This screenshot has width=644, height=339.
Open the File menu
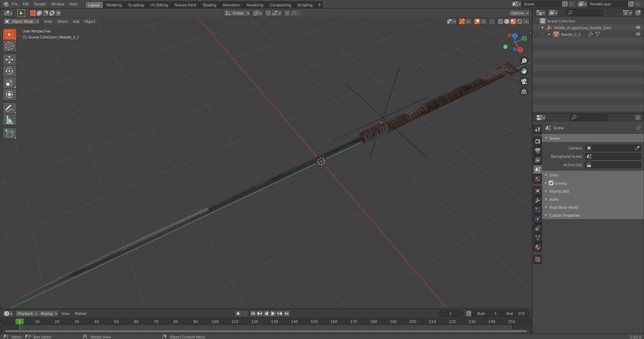tap(15, 4)
